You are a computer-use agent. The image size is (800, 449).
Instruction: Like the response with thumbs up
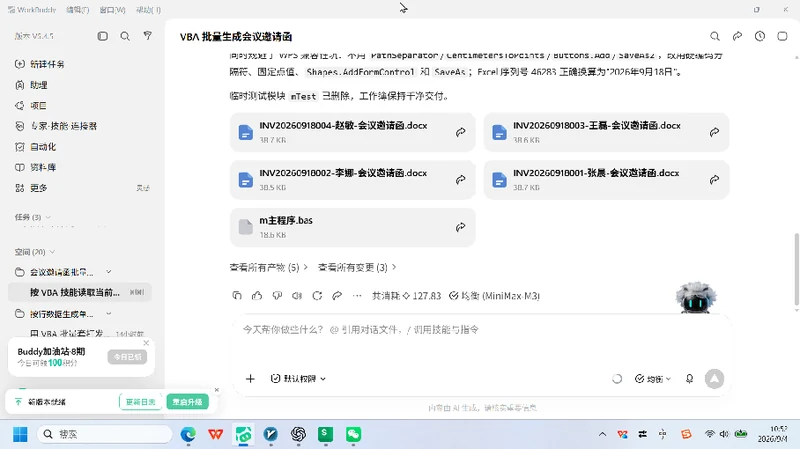[x=257, y=295]
